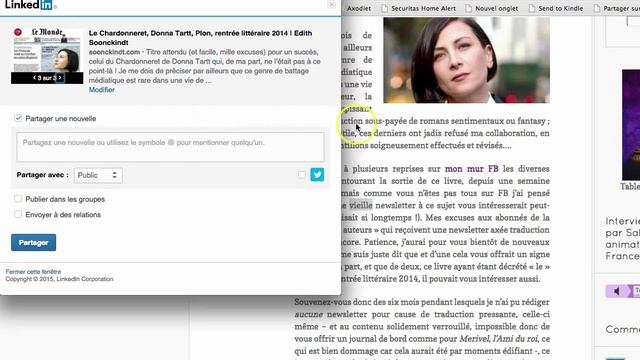Click the 'Partager avec :' label
Viewport: 640px width, 360px height.
coord(42,175)
